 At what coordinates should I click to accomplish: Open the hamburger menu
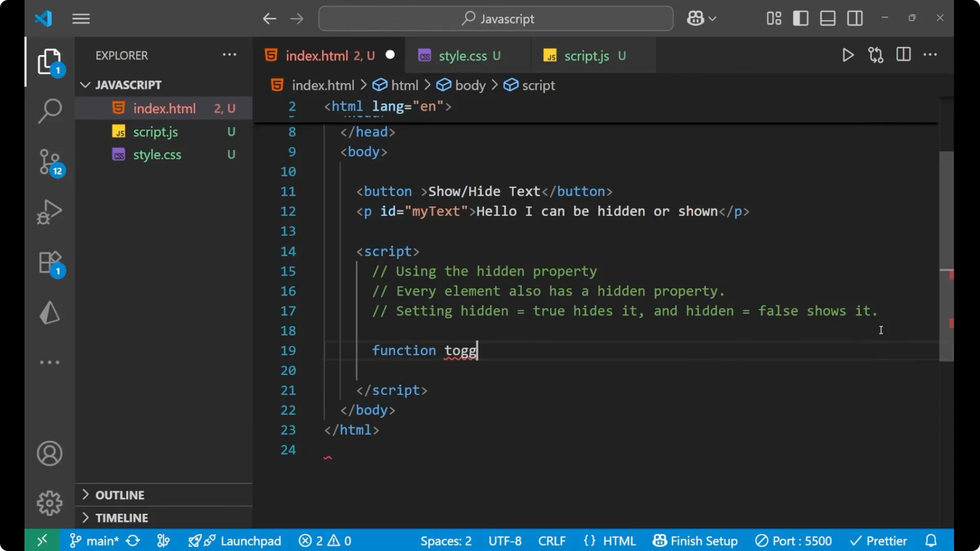[81, 19]
